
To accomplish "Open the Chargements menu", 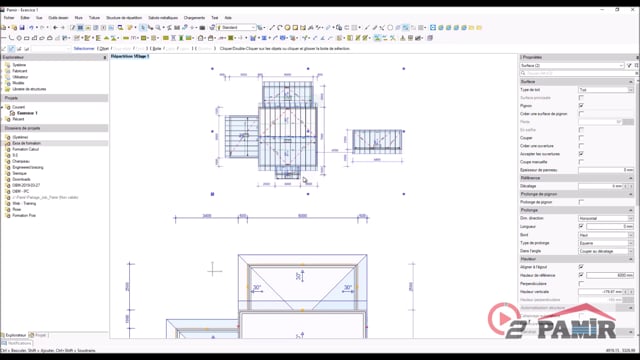I will tap(194, 18).
